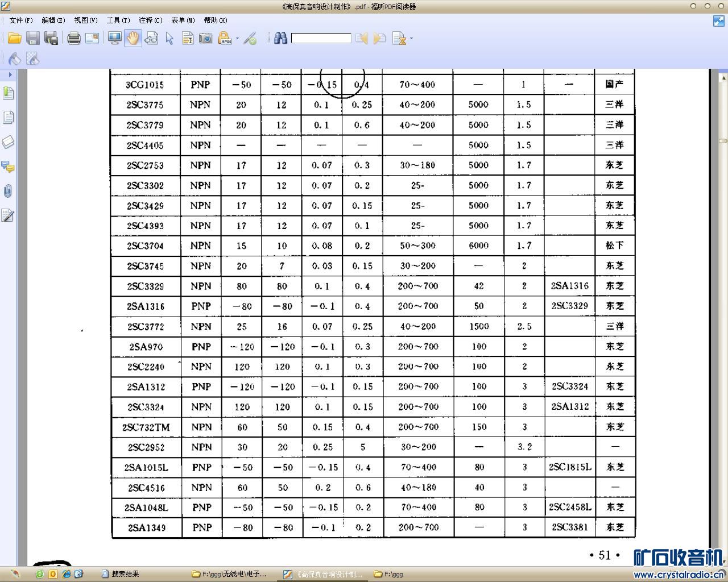The height and width of the screenshot is (582, 728).
Task: Select the Hand tool
Action: [133, 38]
